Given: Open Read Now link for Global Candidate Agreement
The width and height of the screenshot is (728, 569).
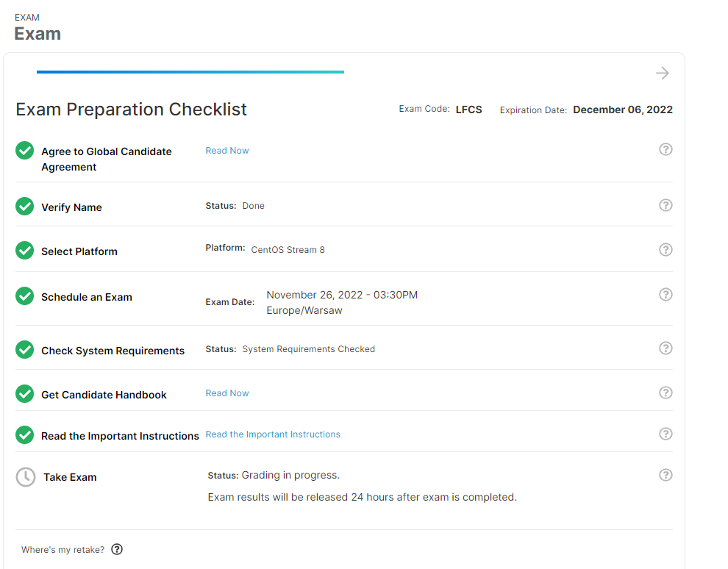Looking at the screenshot, I should [x=227, y=151].
